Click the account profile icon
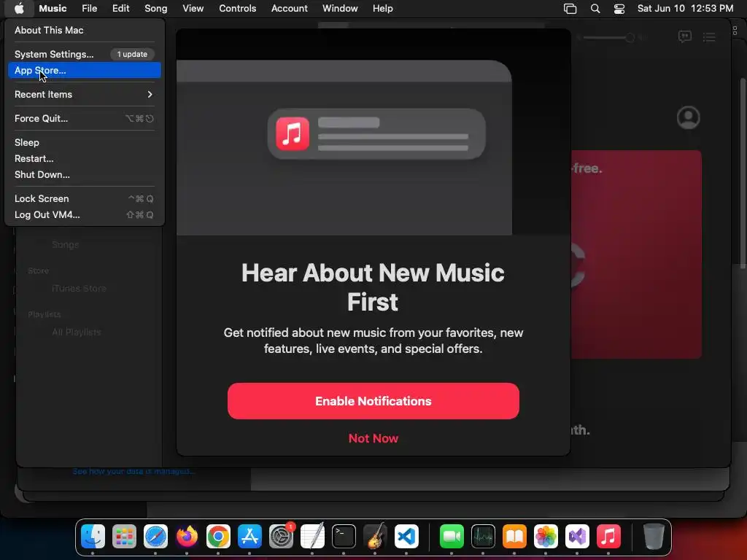 click(688, 117)
